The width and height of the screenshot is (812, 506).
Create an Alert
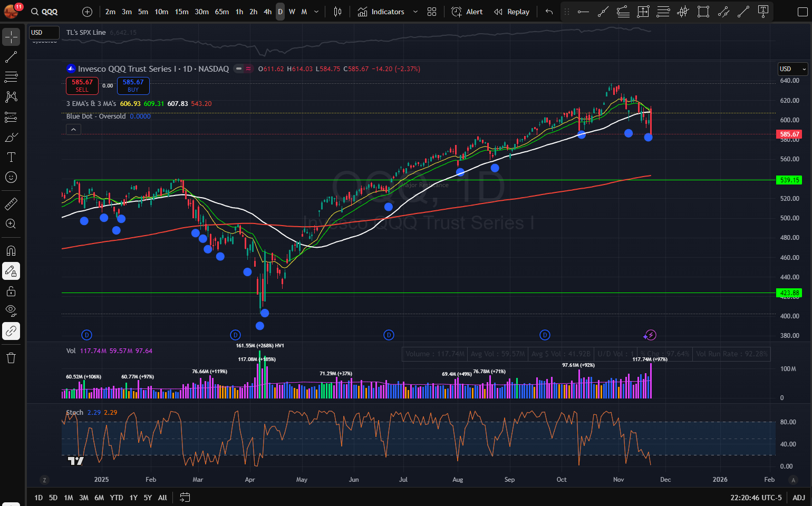[467, 12]
